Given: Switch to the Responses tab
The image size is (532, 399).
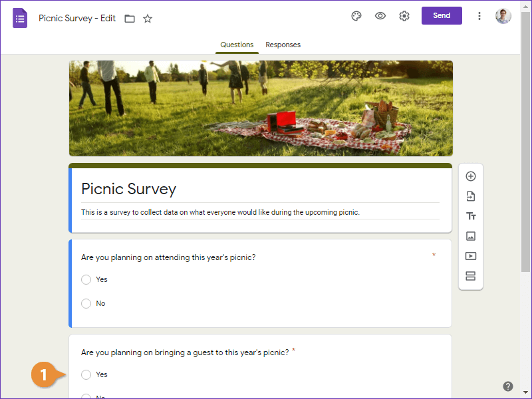Looking at the screenshot, I should click(283, 45).
